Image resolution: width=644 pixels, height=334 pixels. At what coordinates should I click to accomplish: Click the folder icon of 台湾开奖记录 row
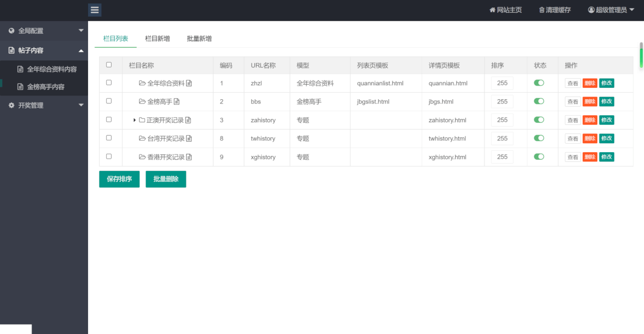(x=142, y=138)
